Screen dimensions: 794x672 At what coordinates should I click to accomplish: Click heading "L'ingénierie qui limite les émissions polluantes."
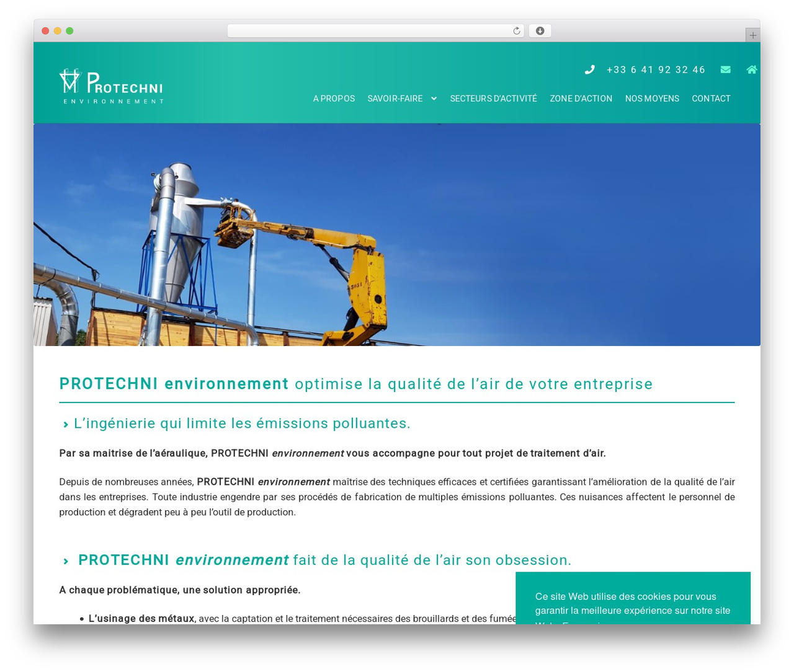[x=242, y=423]
